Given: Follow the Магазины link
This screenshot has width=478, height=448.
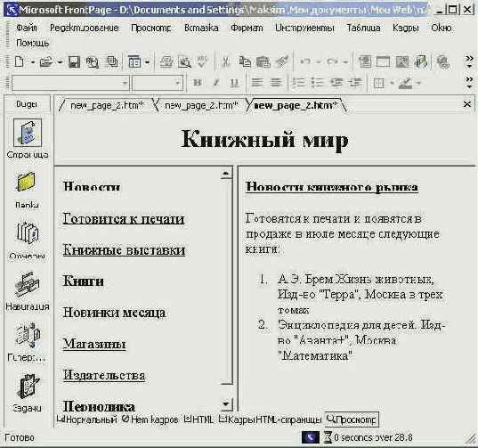Looking at the screenshot, I should point(94,344).
